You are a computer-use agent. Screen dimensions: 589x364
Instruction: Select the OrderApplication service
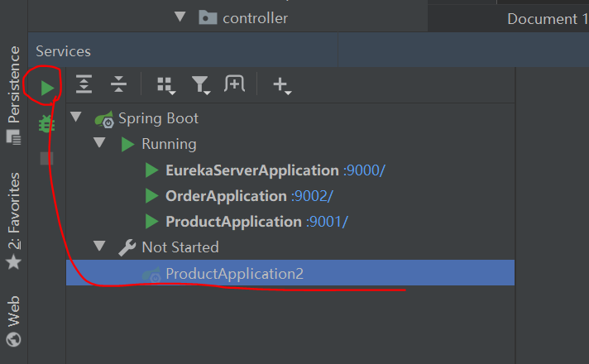click(x=225, y=196)
